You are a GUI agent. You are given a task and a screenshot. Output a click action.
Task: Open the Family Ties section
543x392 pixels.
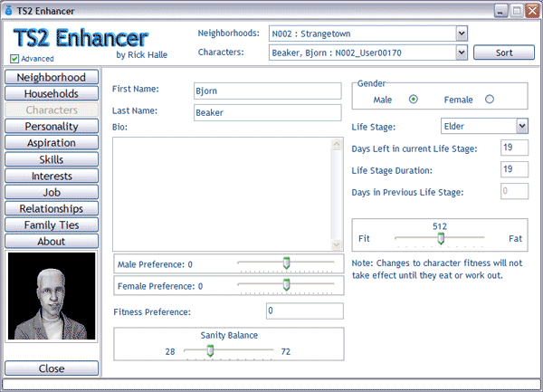click(x=52, y=225)
